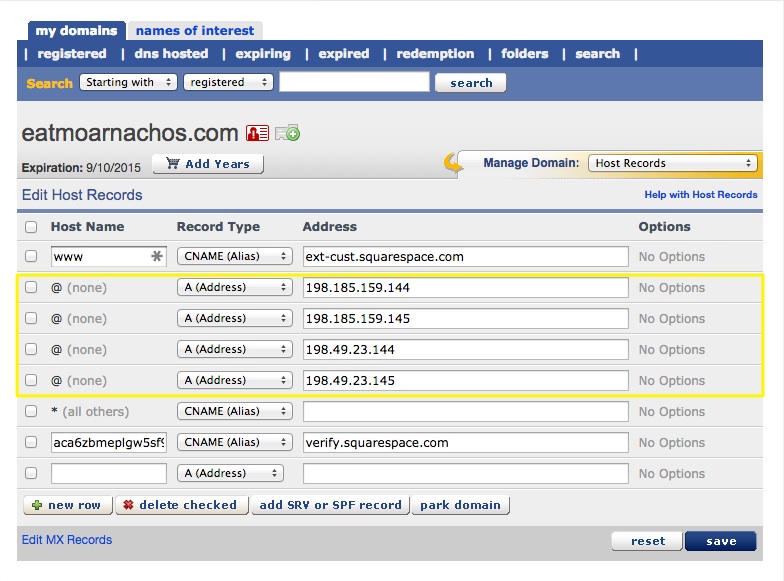Screen dimensions: 784x581
Task: Click new row button with plus icon
Action: (x=67, y=505)
